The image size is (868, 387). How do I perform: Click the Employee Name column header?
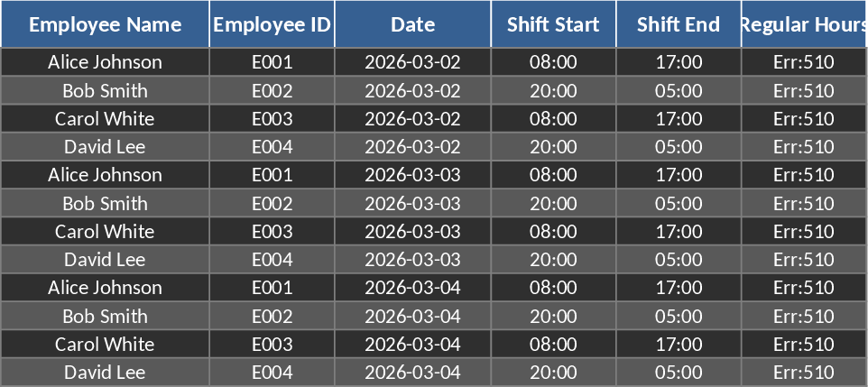point(105,24)
